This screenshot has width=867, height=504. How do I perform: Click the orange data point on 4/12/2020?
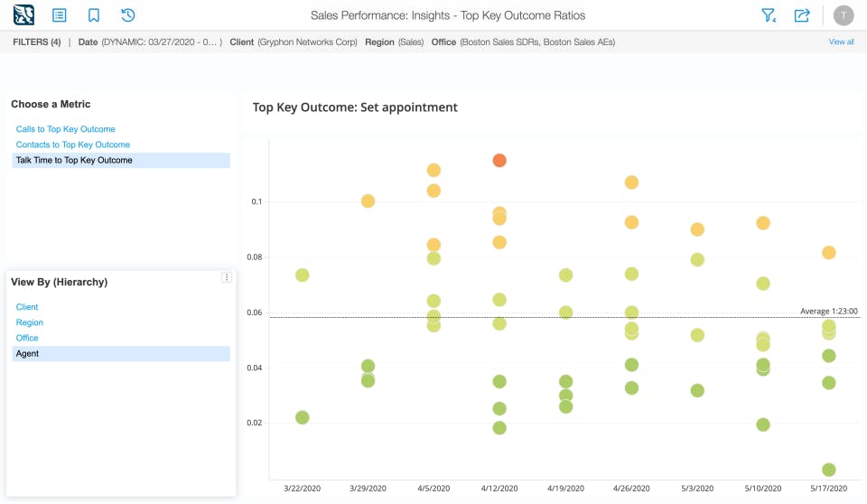(499, 161)
